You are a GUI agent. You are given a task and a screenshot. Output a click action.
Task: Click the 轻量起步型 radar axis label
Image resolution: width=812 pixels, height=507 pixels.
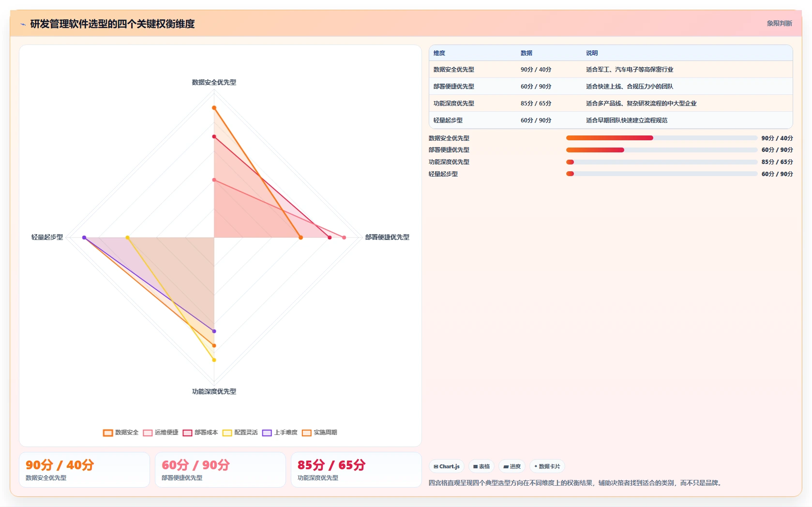(47, 237)
